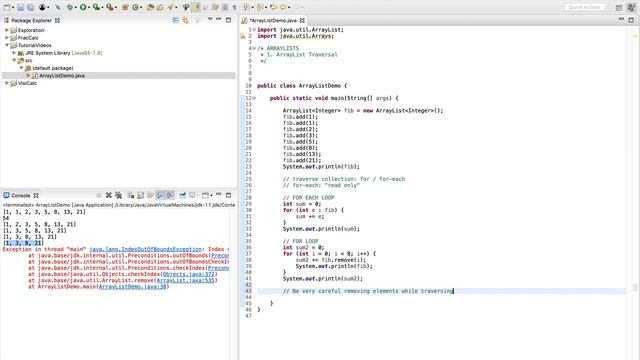
Task: Click the Open Perspective icon
Action: coord(619,7)
